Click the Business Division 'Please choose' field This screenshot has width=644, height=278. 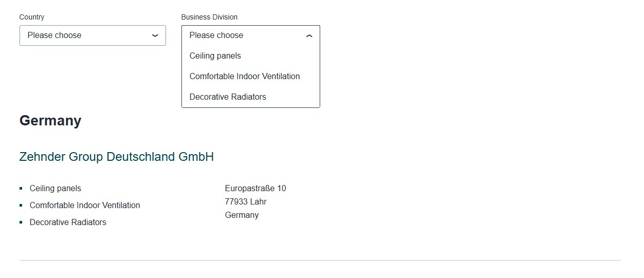point(242,35)
